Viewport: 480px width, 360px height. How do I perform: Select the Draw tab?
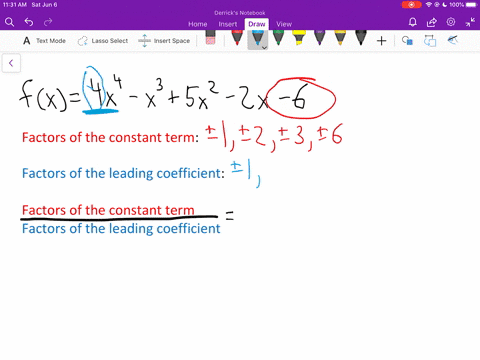[x=257, y=24]
